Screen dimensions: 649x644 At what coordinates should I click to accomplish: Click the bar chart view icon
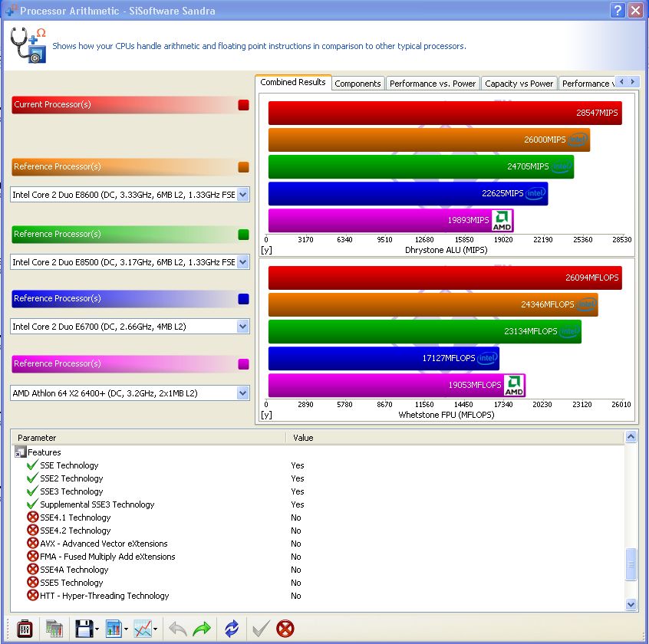click(114, 629)
